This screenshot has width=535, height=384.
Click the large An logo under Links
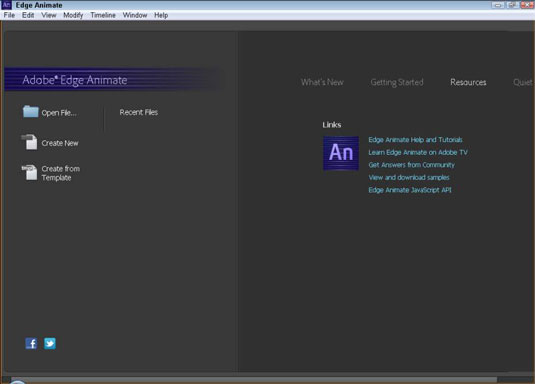coord(341,153)
